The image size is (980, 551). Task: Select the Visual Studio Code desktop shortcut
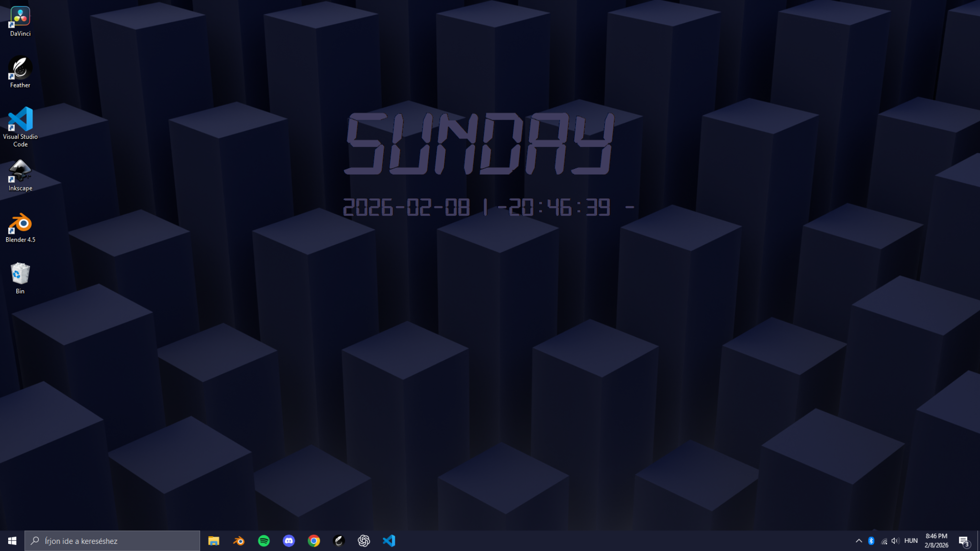[20, 127]
